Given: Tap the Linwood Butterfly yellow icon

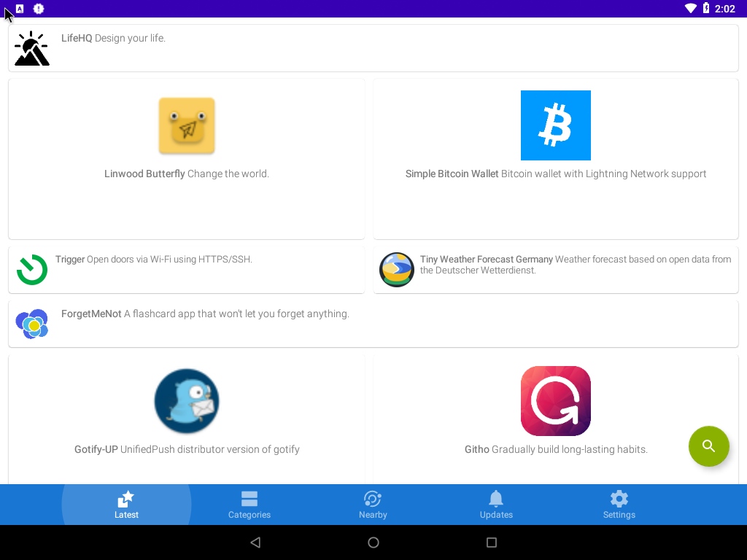Looking at the screenshot, I should pos(187,125).
